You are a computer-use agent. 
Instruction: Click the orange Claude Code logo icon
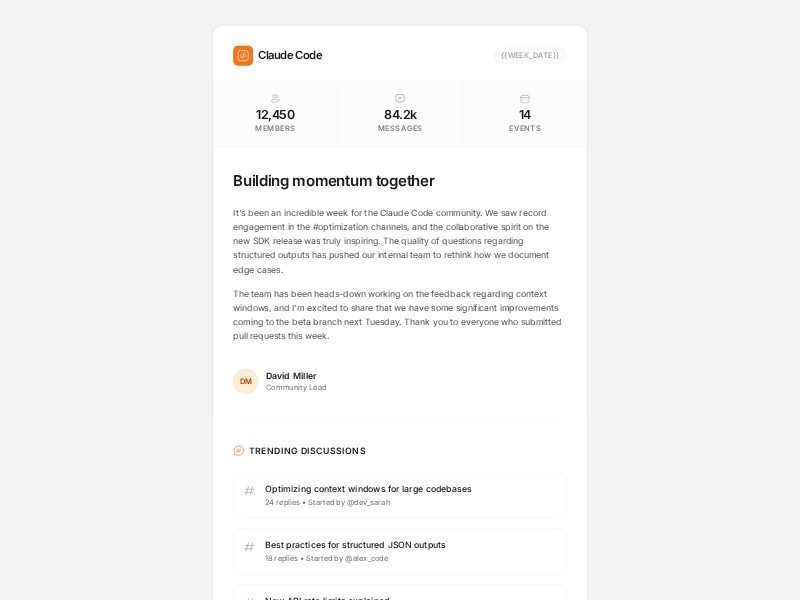pos(243,56)
